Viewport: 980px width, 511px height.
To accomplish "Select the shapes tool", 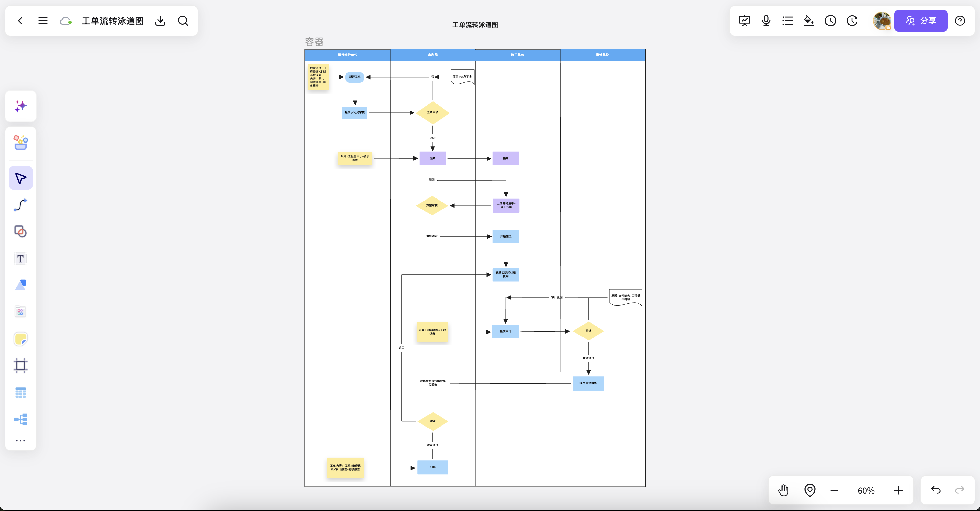I will [x=21, y=231].
